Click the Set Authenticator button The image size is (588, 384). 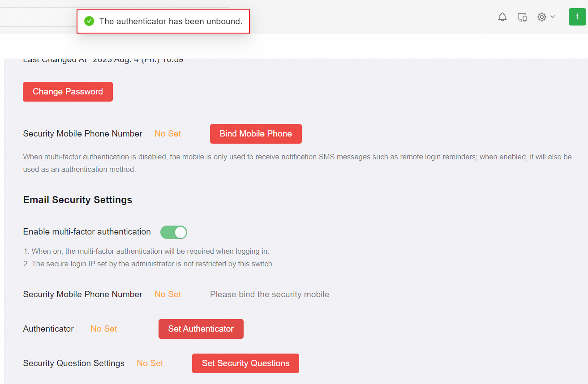point(201,329)
